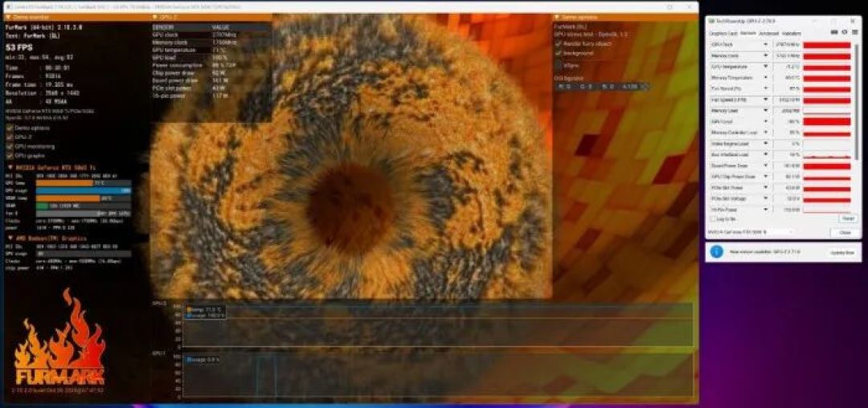Open the Advanced tab in GPU-Z
Viewport: 868px width, 408px height.
pos(768,34)
